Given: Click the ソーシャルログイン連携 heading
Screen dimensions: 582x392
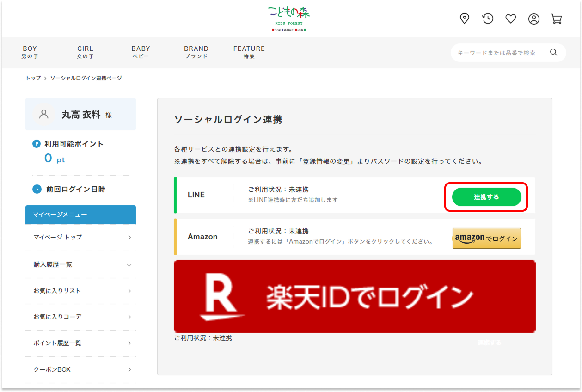Looking at the screenshot, I should click(x=228, y=120).
